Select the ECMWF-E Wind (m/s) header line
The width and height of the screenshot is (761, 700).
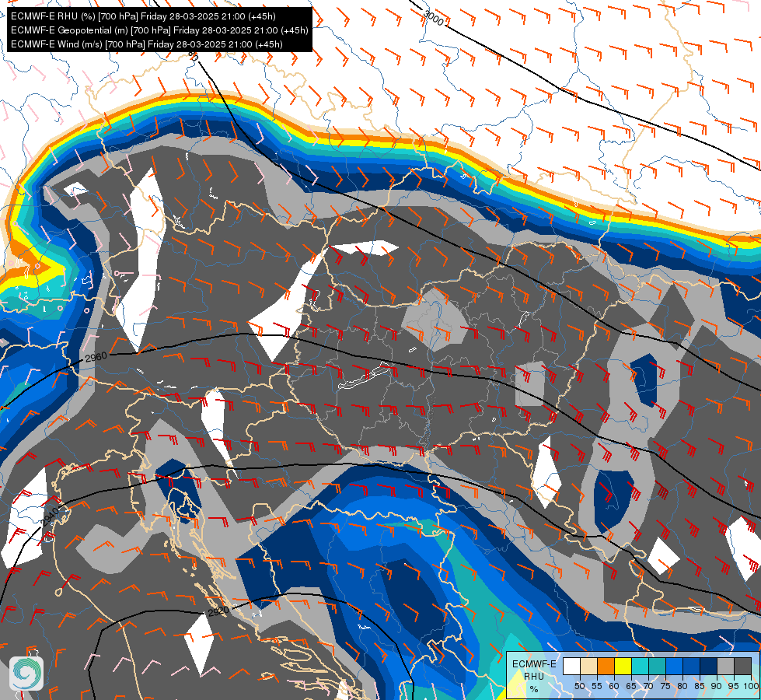(147, 44)
